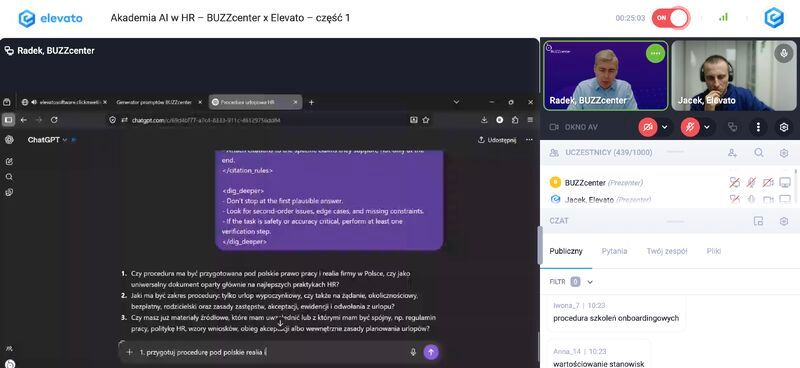Toggle BUZZcenter microphone permission icon
The width and height of the screenshot is (800, 368).
pos(752,183)
